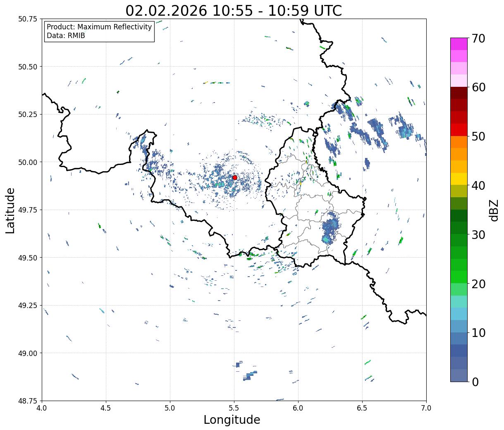
Task: Select the dark maroon swatch just below 60 dBZ
Action: (459, 93)
